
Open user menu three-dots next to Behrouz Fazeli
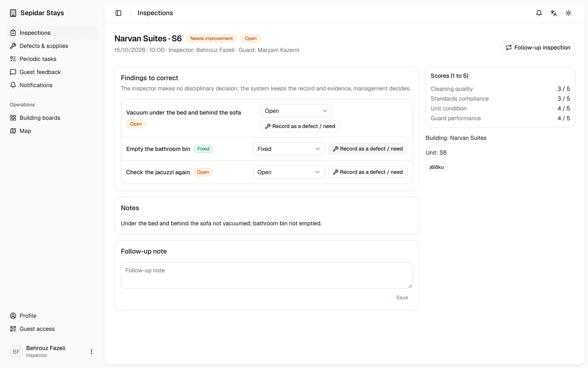coord(91,352)
